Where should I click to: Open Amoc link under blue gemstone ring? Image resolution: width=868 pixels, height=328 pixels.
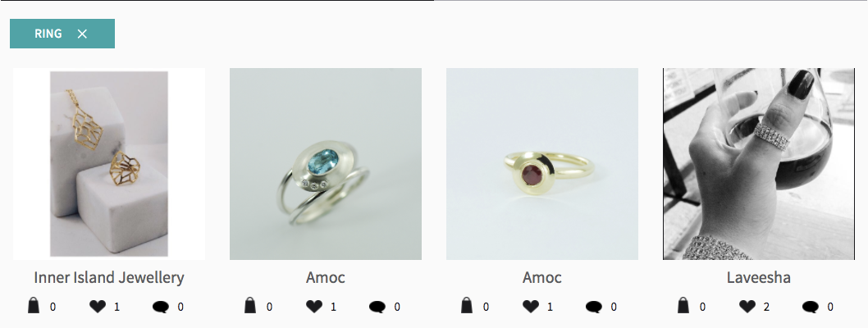coord(326,277)
